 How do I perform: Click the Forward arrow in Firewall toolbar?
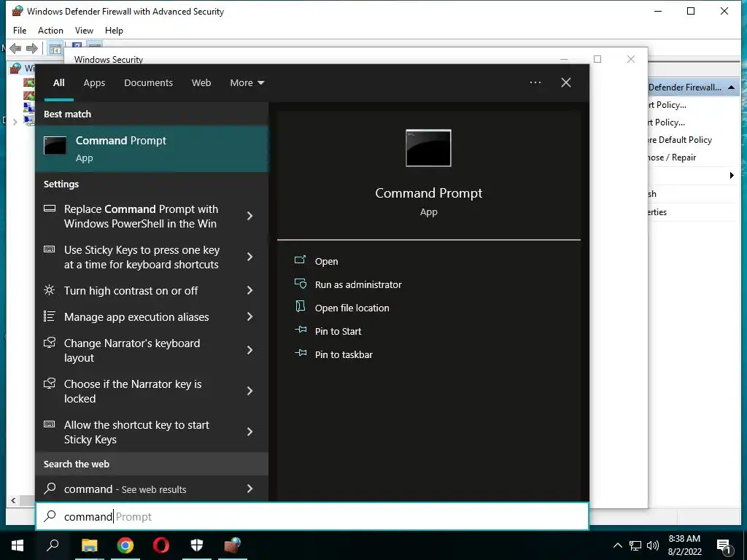pos(32,48)
